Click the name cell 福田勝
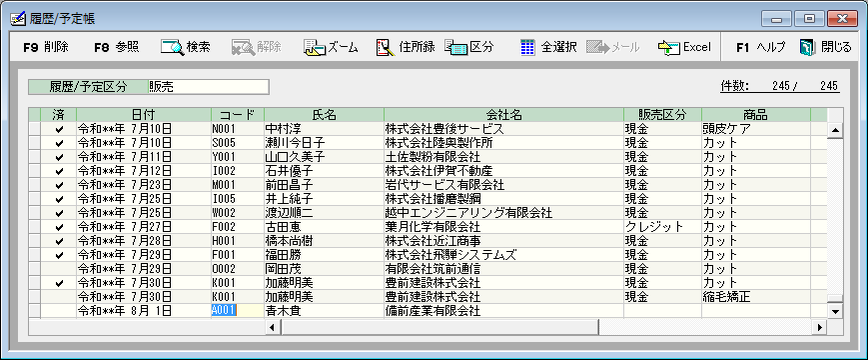Viewport: 868px width, 360px height. [324, 255]
